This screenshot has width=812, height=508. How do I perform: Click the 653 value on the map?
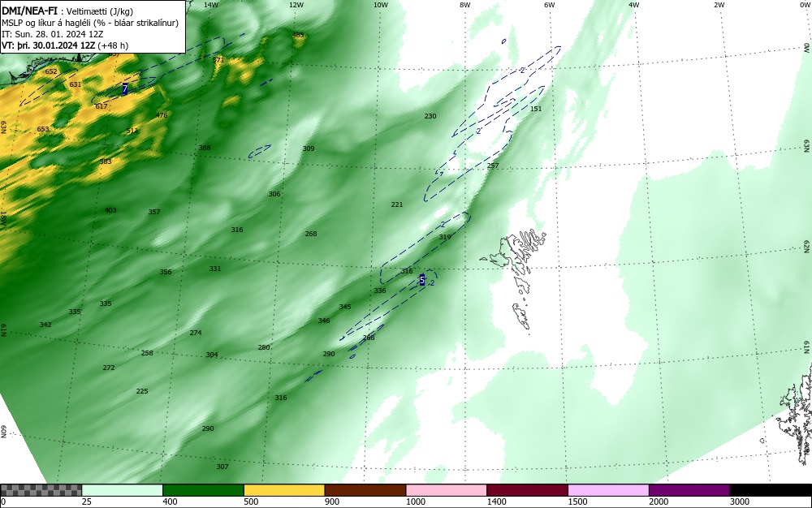click(43, 129)
